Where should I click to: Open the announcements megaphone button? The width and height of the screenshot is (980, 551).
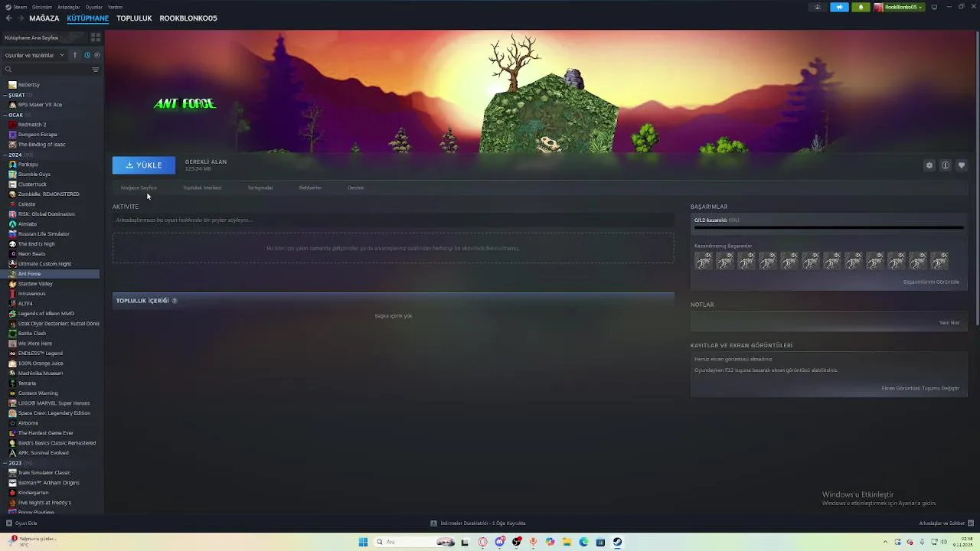[840, 7]
